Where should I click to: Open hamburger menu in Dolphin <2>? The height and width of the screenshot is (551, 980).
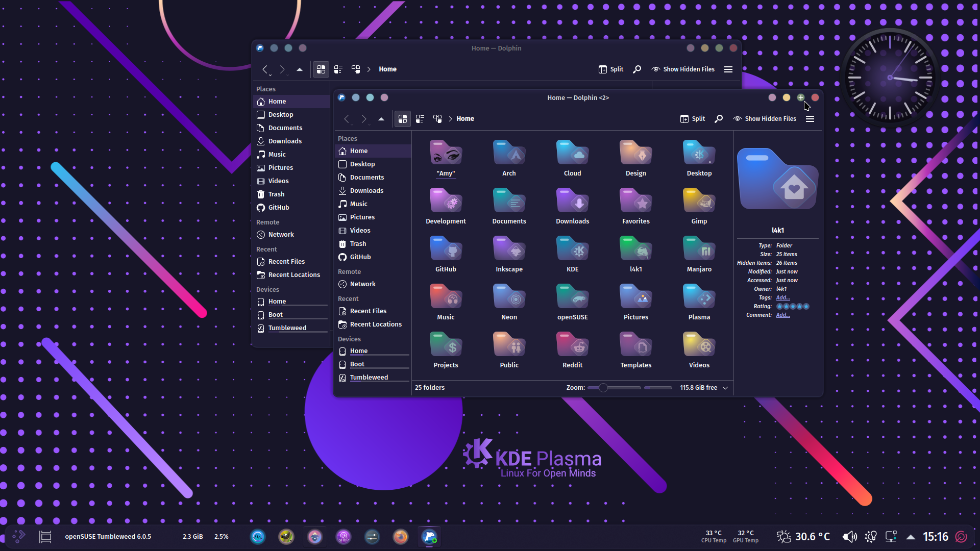(x=810, y=119)
